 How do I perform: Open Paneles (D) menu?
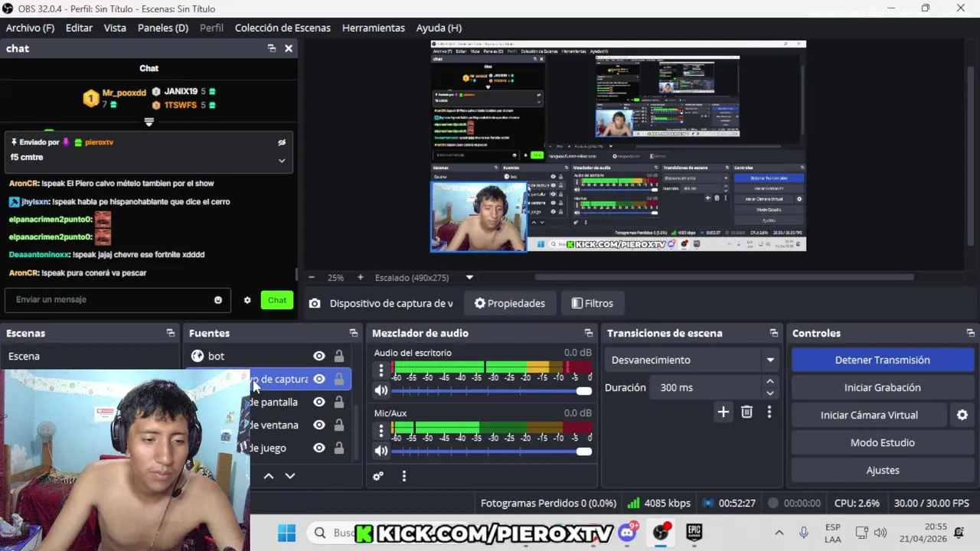[x=163, y=28]
